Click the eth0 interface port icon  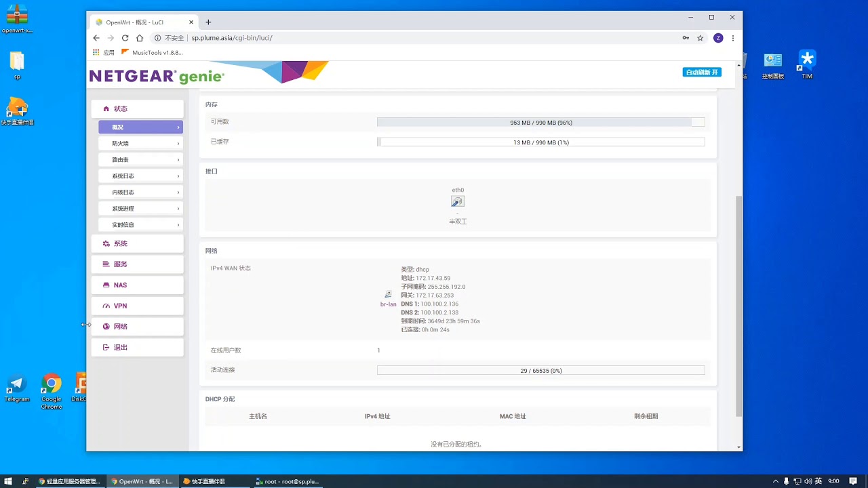[x=458, y=201]
